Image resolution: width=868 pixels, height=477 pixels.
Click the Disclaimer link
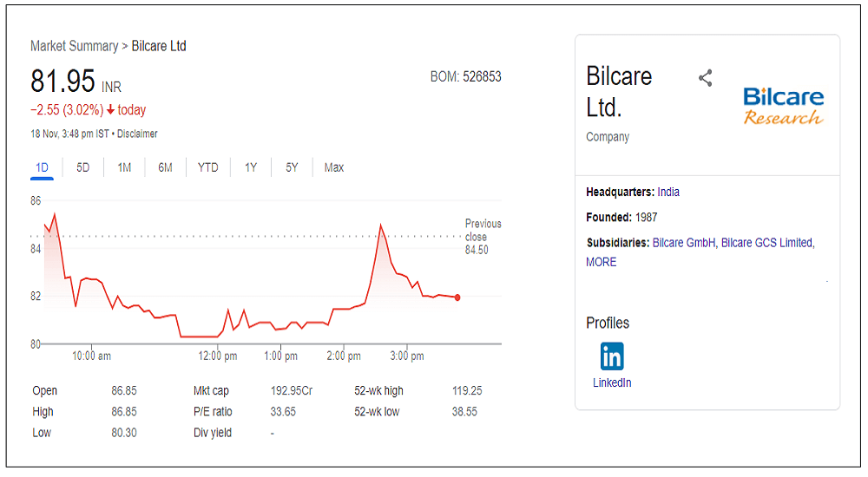point(137,134)
